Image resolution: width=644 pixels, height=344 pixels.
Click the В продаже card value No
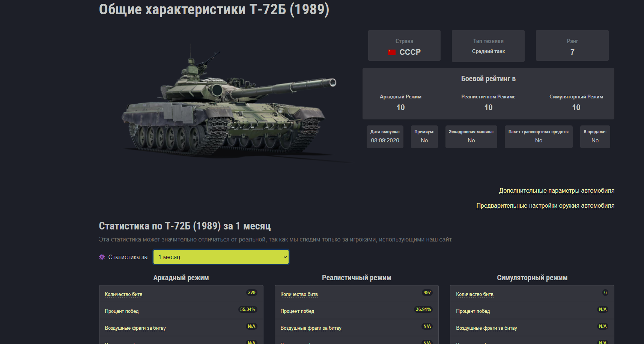[x=595, y=140]
